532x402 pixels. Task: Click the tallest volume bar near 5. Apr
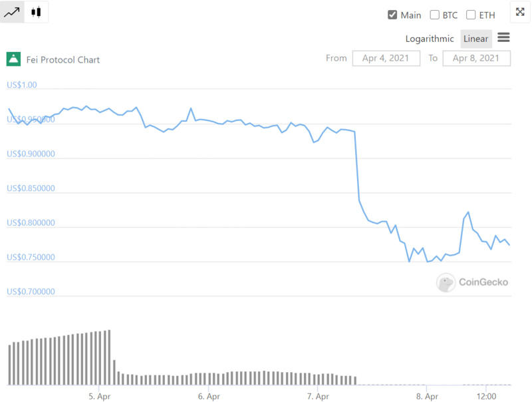pos(109,357)
